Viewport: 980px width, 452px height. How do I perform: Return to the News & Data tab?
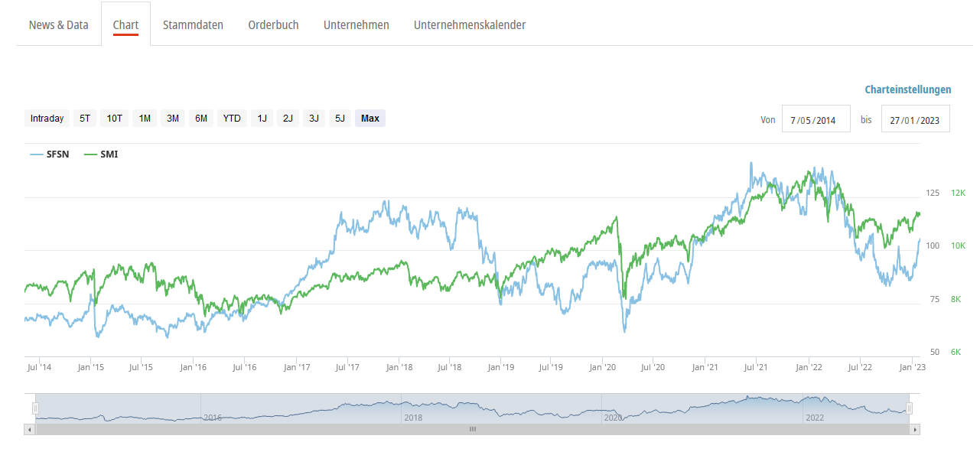pyautogui.click(x=58, y=24)
